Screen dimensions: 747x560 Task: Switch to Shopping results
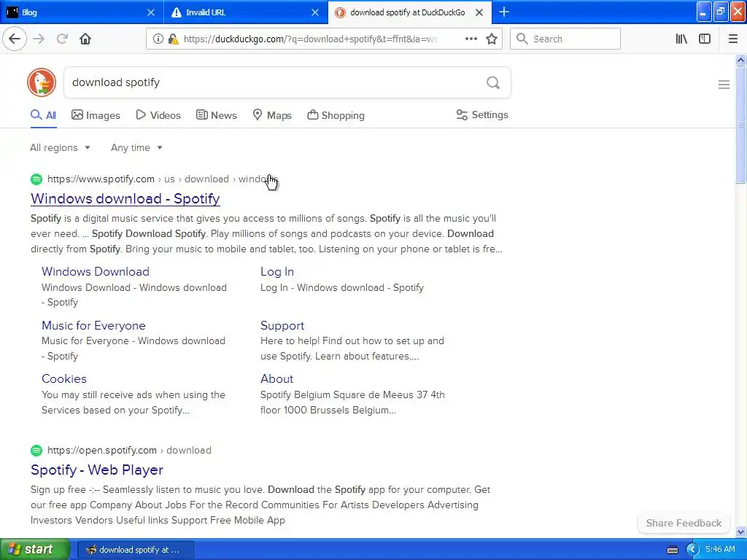pyautogui.click(x=336, y=115)
